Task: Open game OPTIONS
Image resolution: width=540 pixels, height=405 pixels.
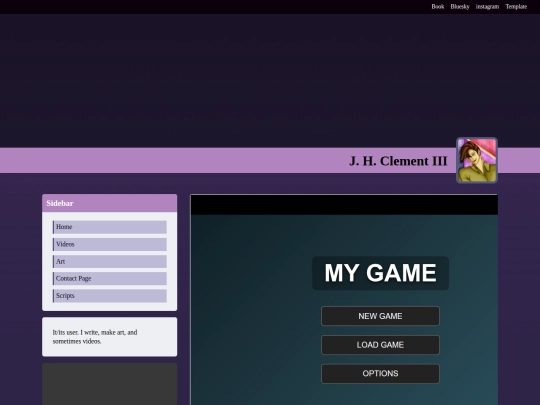Action: (x=380, y=374)
